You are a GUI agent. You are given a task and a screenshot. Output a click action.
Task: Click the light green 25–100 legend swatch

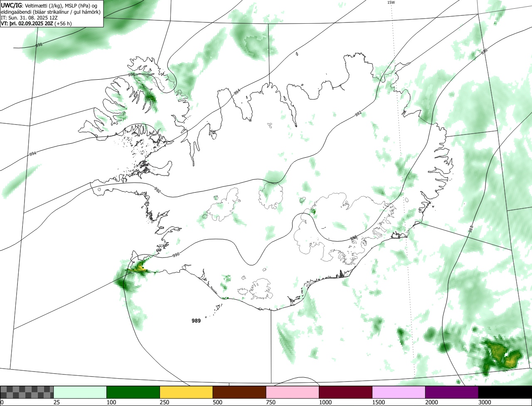click(80, 392)
